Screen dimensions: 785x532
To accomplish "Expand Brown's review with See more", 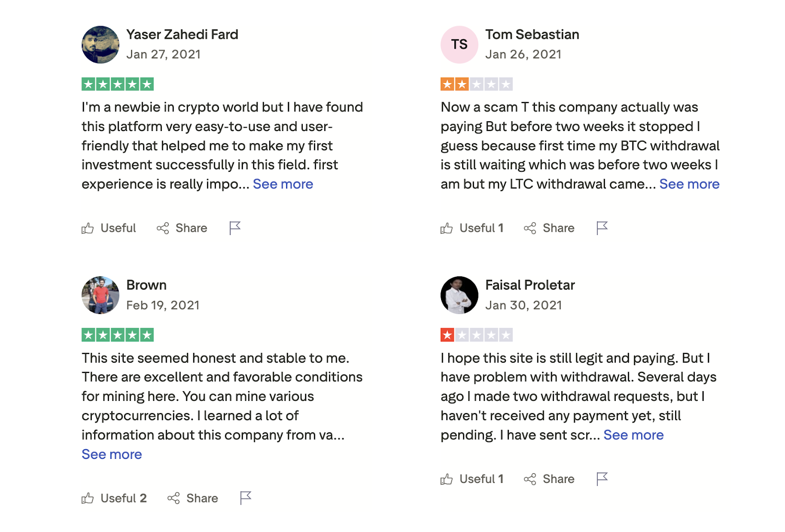I will [x=112, y=454].
